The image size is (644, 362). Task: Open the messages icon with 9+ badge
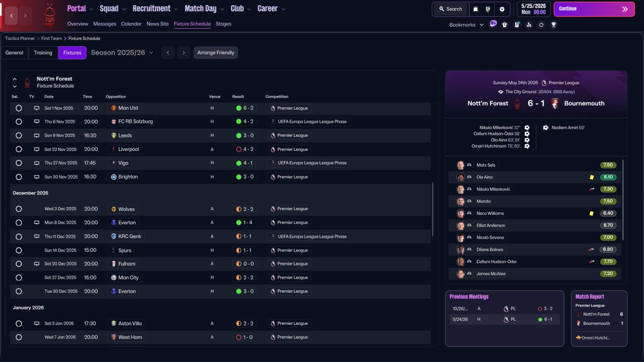point(493,24)
